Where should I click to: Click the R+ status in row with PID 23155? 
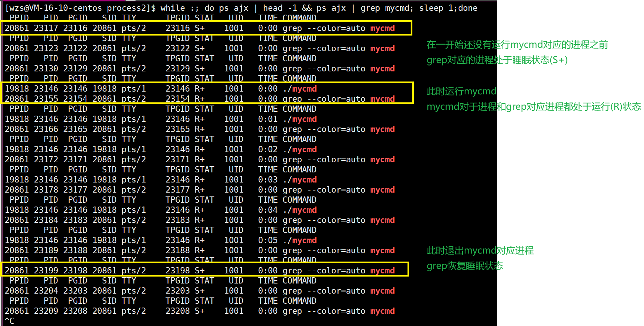200,99
